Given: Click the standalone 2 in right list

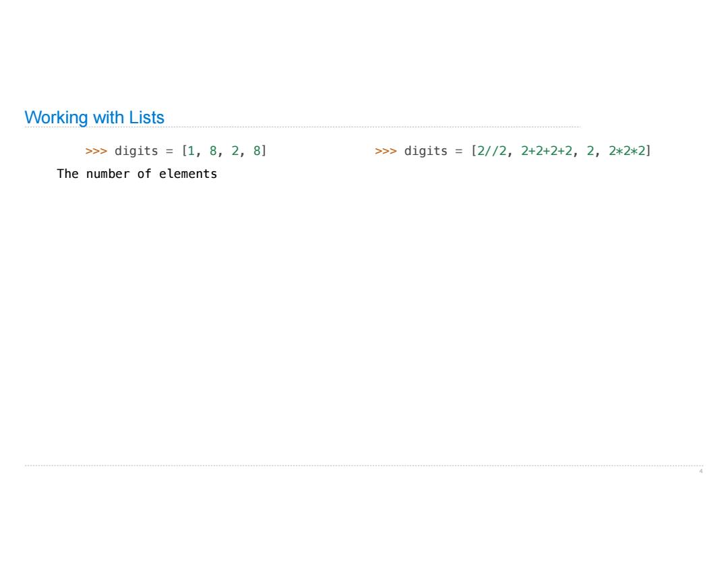Looking at the screenshot, I should (590, 151).
